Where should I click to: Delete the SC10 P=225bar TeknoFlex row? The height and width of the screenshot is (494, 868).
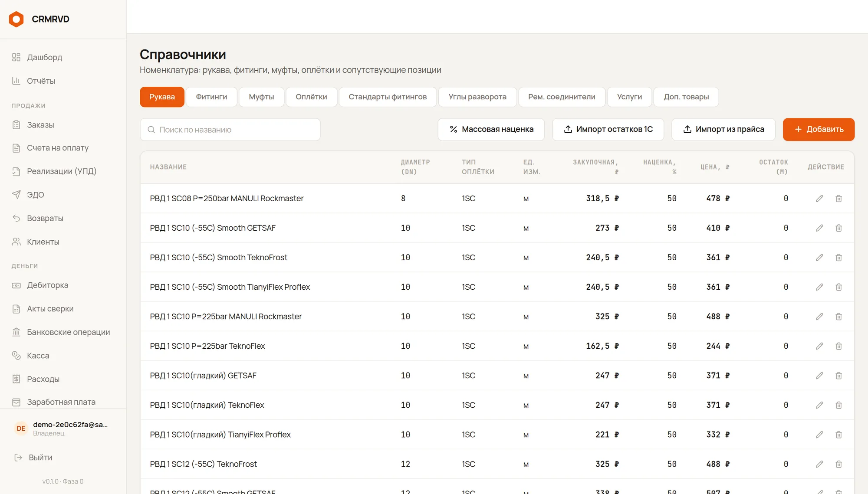[x=838, y=346]
